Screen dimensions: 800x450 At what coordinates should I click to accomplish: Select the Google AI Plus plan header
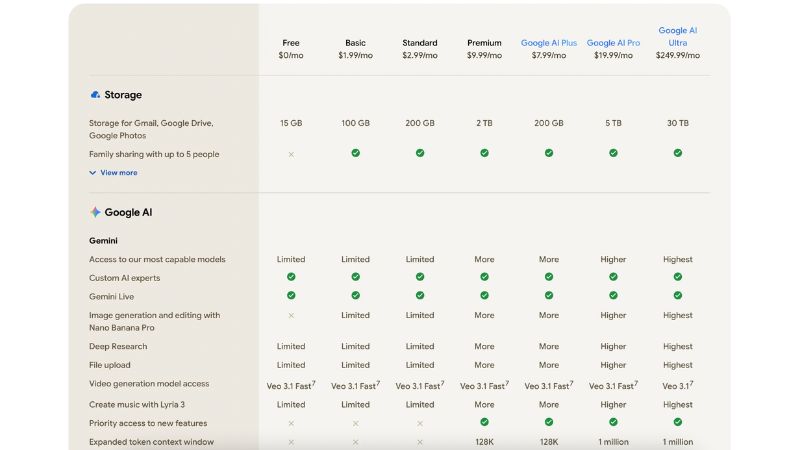click(x=549, y=43)
